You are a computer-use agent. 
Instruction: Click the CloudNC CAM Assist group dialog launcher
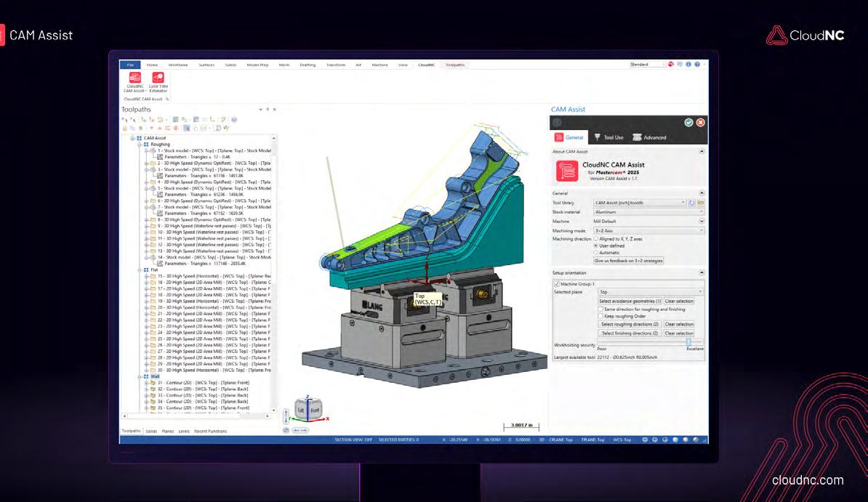pyautogui.click(x=166, y=99)
